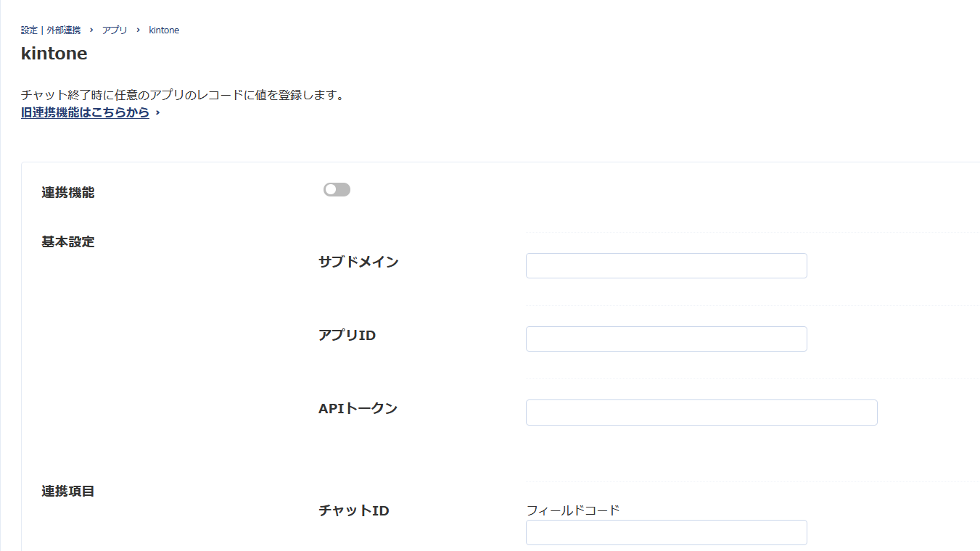980x551 pixels.
Task: Open the 旧連携機能はこちらから link
Action: 85,113
